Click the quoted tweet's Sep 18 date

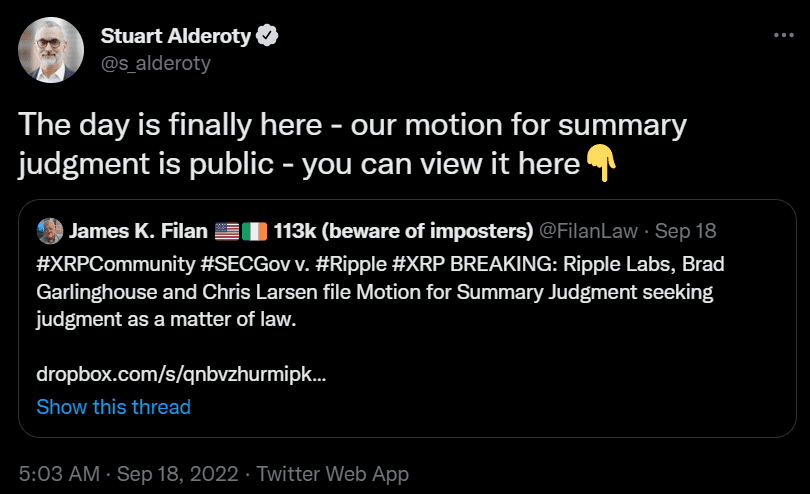pyautogui.click(x=689, y=232)
